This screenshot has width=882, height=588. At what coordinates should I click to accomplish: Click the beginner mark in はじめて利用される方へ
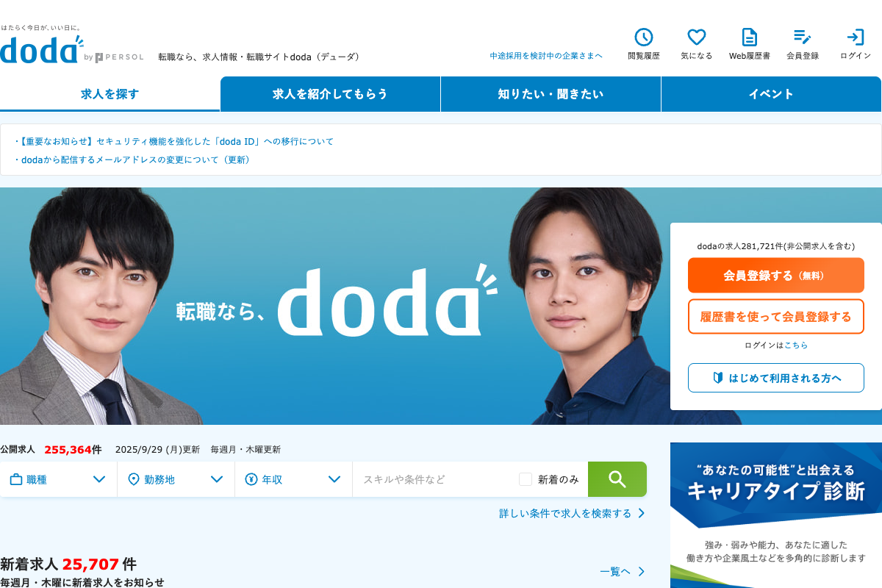(718, 378)
